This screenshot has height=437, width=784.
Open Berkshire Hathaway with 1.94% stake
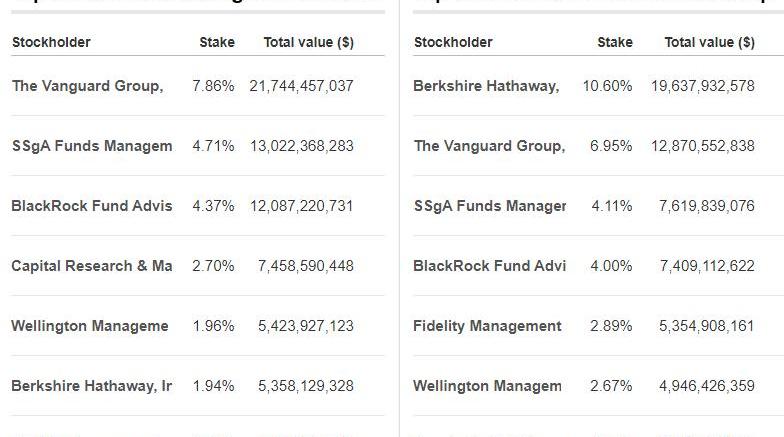point(91,386)
